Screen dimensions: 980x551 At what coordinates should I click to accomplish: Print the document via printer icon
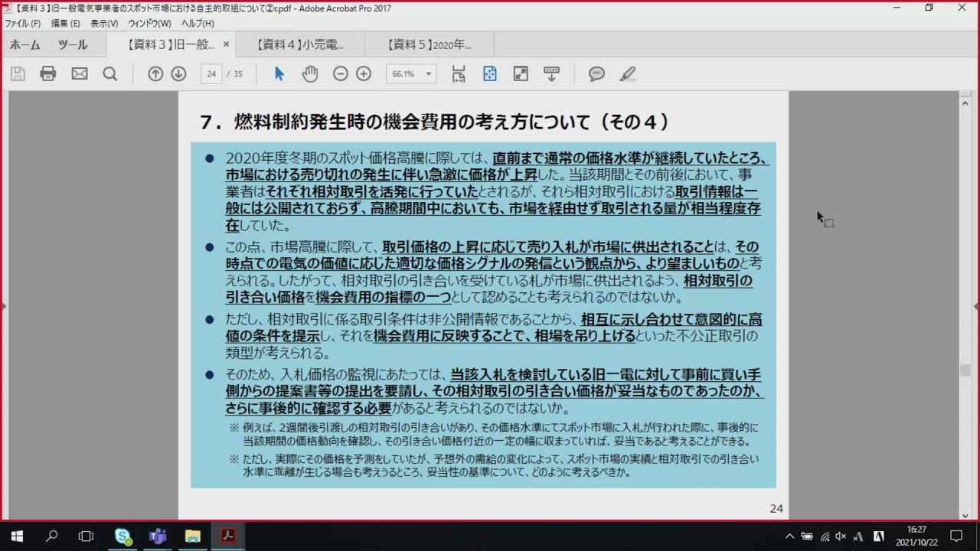click(48, 74)
